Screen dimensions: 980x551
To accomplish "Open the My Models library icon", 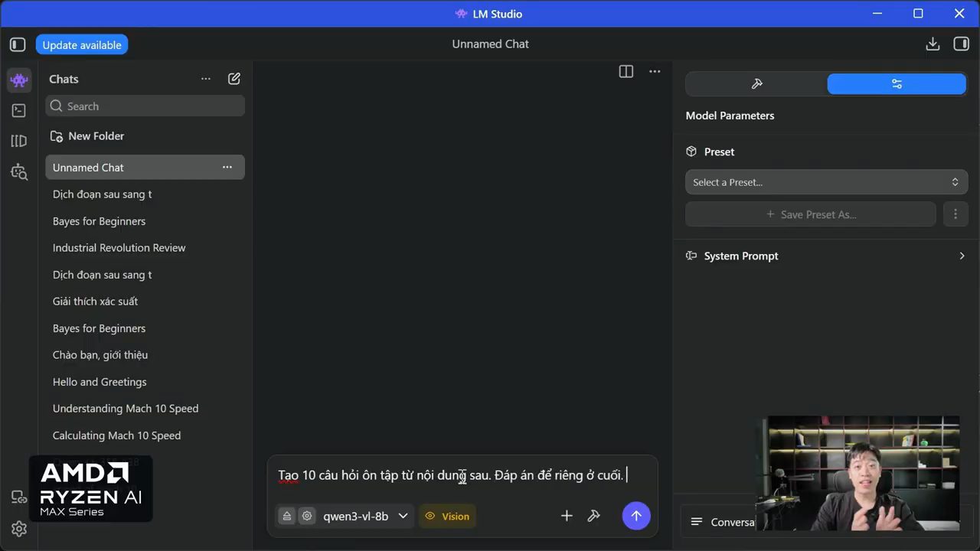I will [19, 141].
